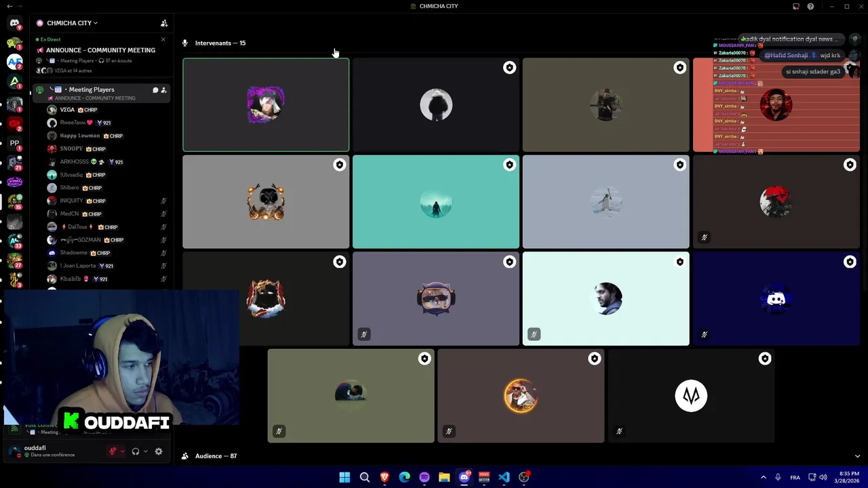This screenshot has height=488, width=868.
Task: Click the Shadowme member's muted mic indicator
Action: pos(163,253)
